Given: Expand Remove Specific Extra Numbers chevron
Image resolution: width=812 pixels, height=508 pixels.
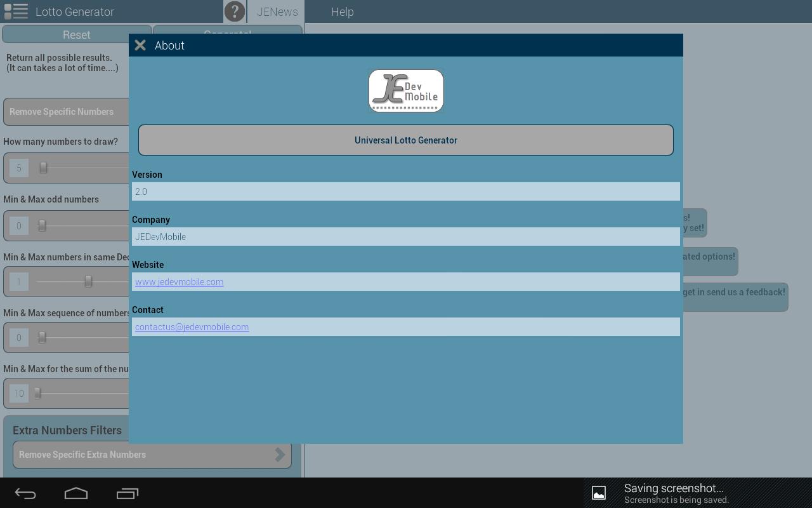Looking at the screenshot, I should pyautogui.click(x=280, y=454).
